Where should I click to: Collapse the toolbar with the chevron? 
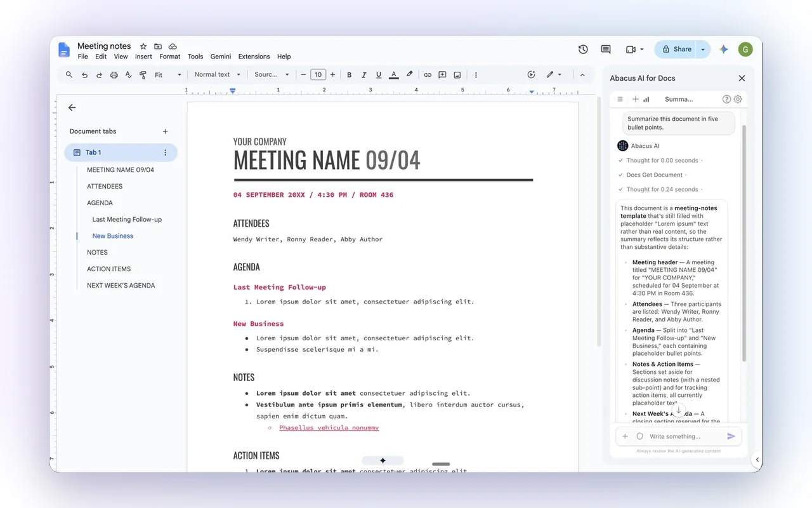582,75
